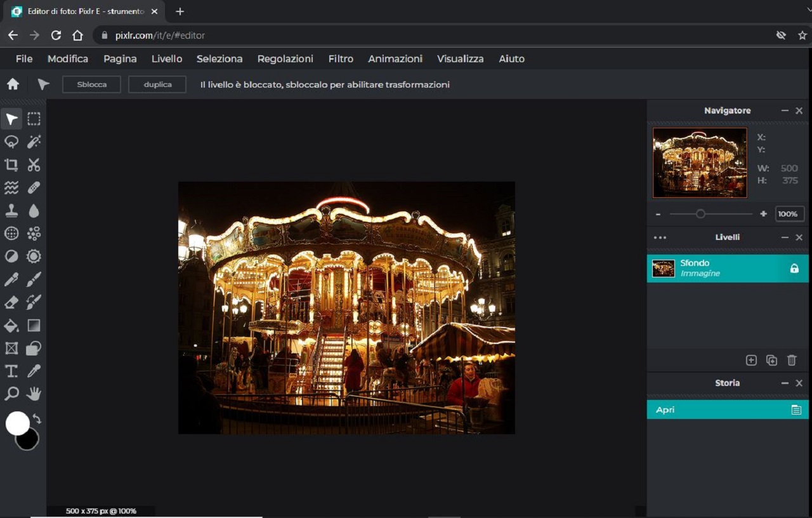Activate the Paint Bucket fill tool
812x518 pixels.
(x=11, y=326)
